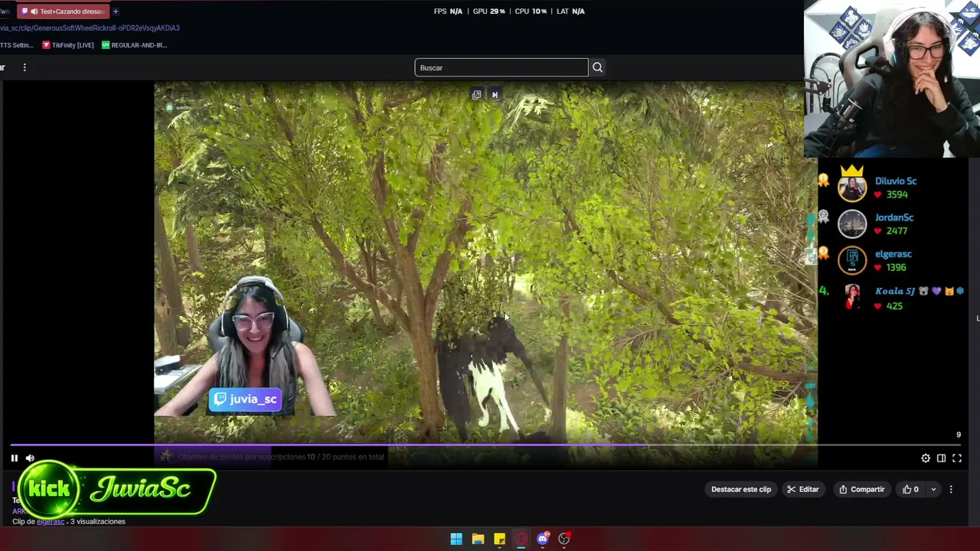Focus the Buscar search field
Image resolution: width=980 pixels, height=551 pixels.
point(501,67)
